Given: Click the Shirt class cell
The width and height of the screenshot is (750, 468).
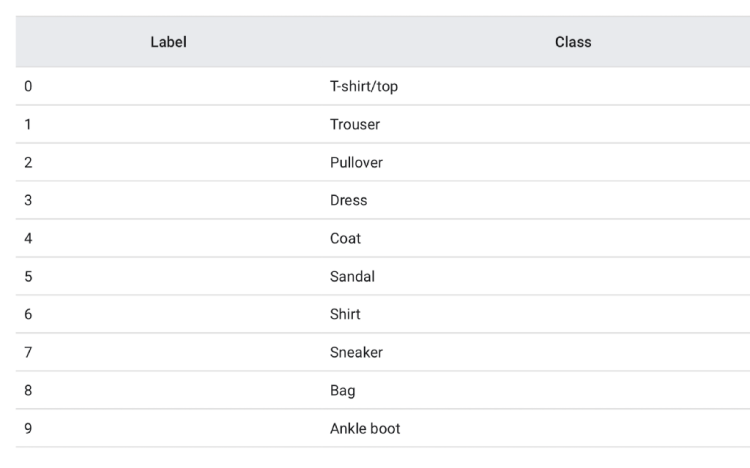Looking at the screenshot, I should tap(345, 314).
